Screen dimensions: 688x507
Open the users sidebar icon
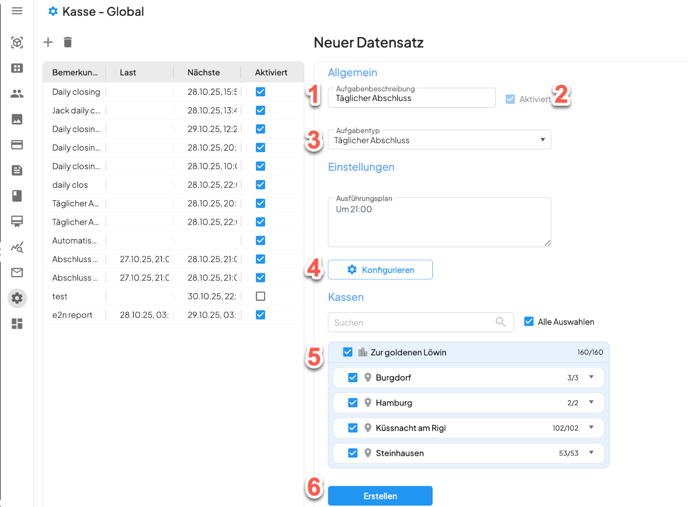(x=17, y=94)
